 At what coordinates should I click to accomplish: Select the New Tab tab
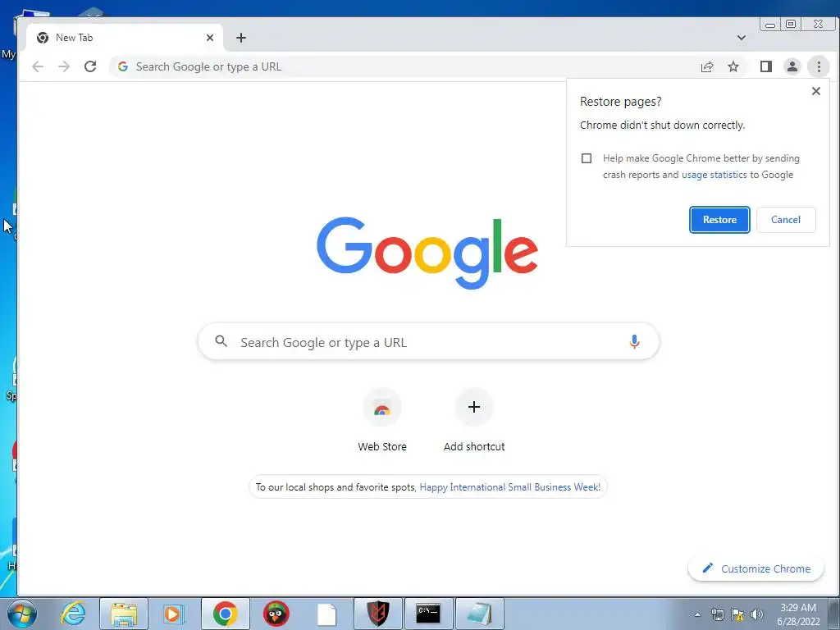coord(125,38)
